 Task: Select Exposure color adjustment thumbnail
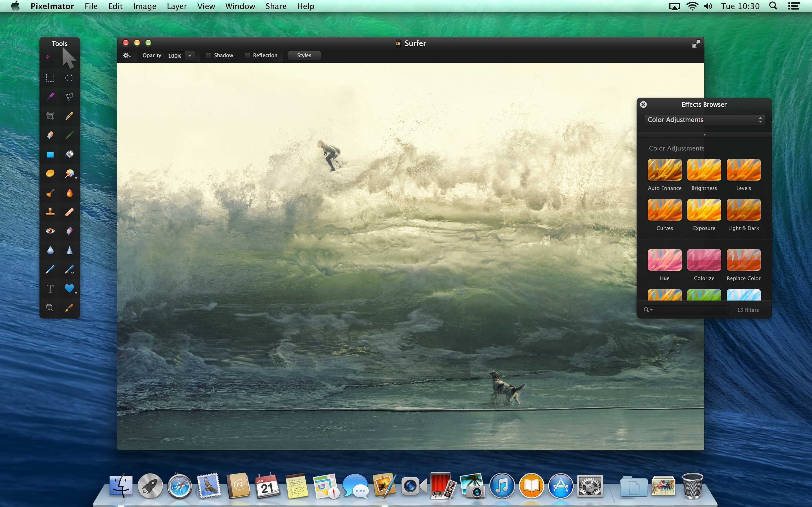click(x=703, y=212)
